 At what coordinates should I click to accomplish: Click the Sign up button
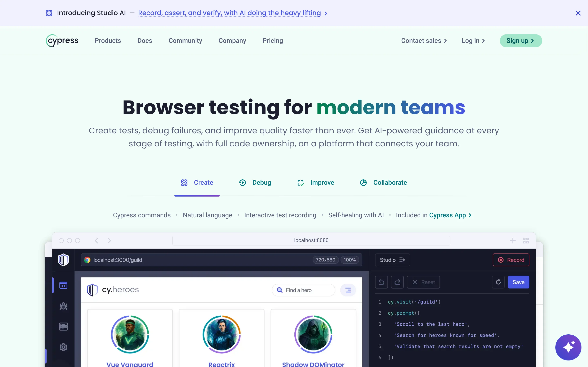[x=520, y=41]
